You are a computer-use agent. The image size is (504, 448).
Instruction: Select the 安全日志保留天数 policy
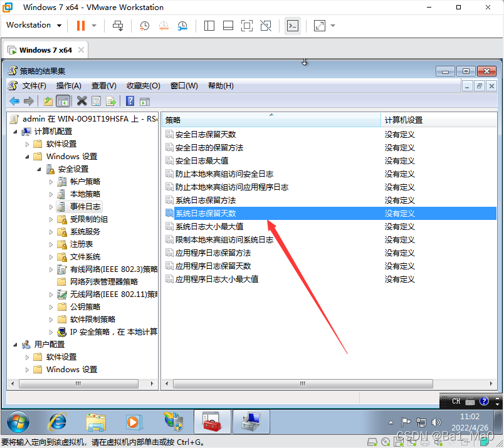[x=206, y=134]
